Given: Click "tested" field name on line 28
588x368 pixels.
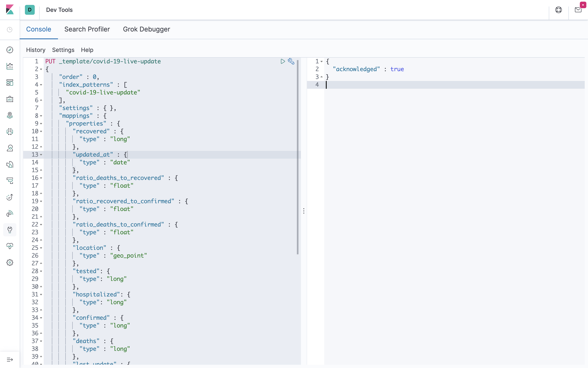Looking at the screenshot, I should coord(86,271).
